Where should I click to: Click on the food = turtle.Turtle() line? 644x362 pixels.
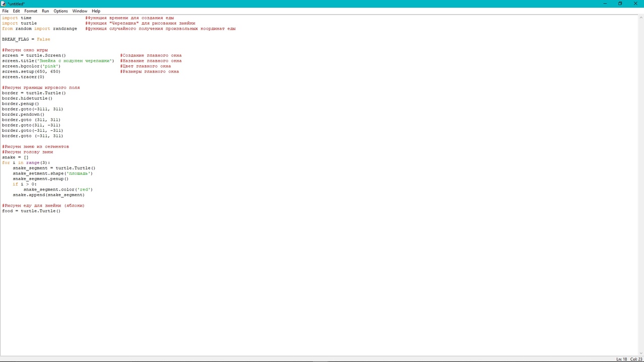click(x=31, y=211)
